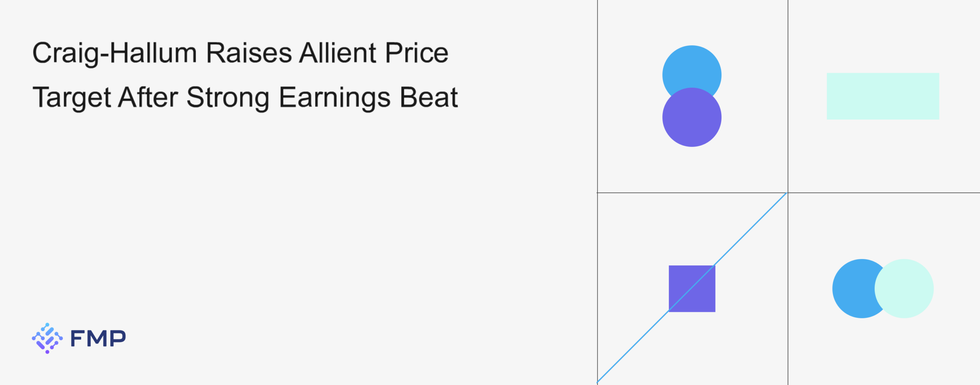Click the FMP diamond logo icon
This screenshot has width=980, height=385.
pyautogui.click(x=47, y=338)
